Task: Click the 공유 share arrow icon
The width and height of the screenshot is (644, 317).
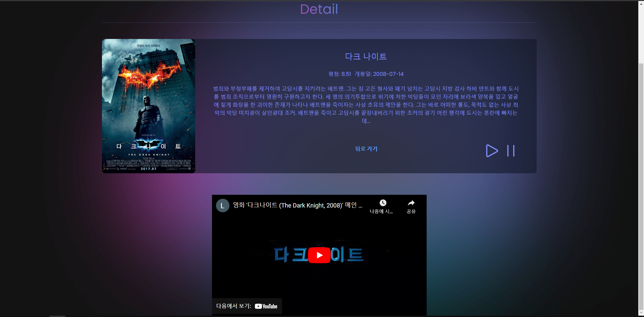Action: pyautogui.click(x=411, y=202)
